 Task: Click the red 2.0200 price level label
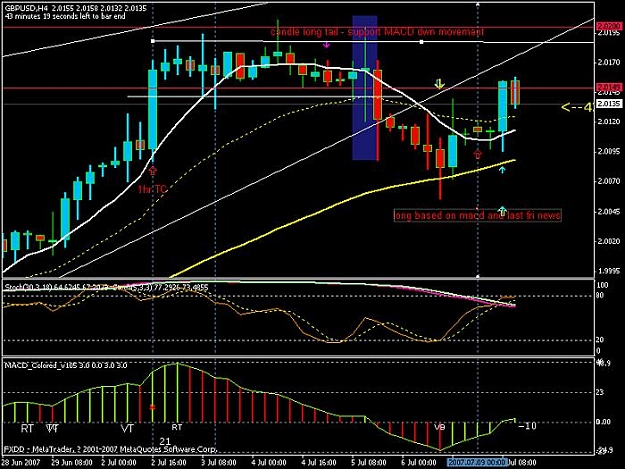click(x=609, y=26)
